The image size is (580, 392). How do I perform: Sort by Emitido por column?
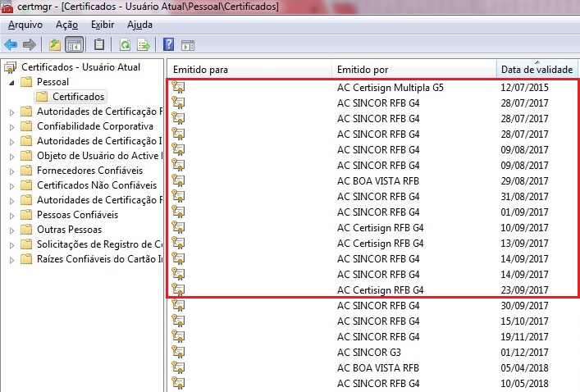click(414, 70)
